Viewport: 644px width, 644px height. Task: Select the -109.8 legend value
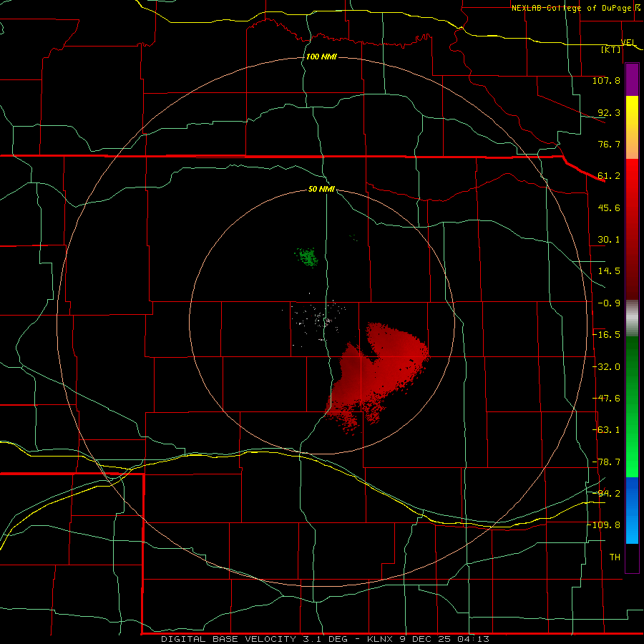point(604,525)
